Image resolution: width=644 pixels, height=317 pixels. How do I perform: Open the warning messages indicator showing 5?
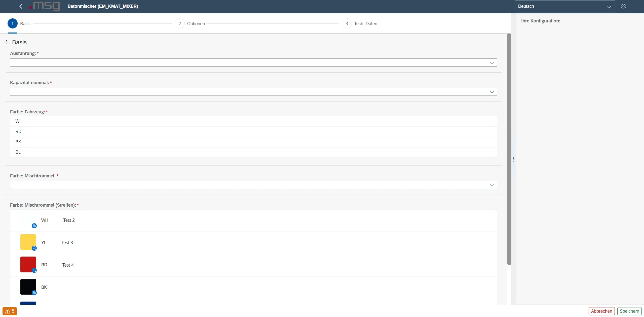pos(10,311)
